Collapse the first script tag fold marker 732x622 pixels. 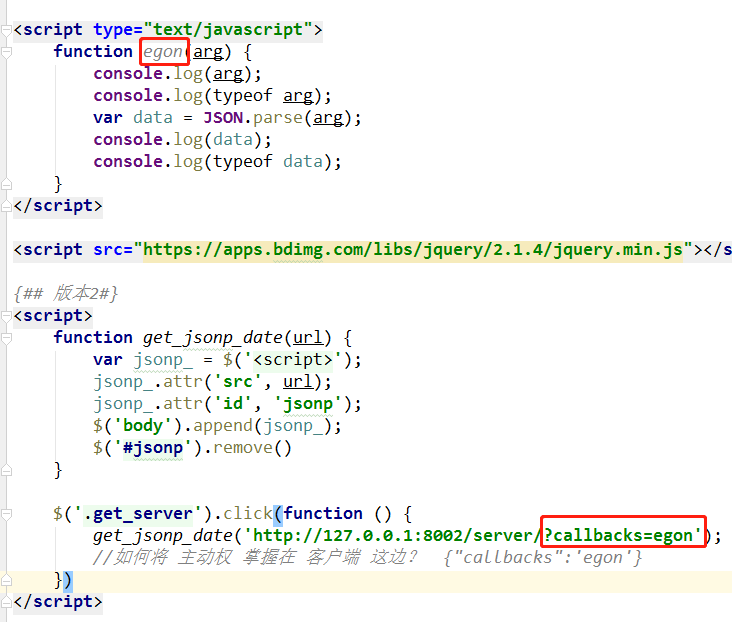coord(6,30)
